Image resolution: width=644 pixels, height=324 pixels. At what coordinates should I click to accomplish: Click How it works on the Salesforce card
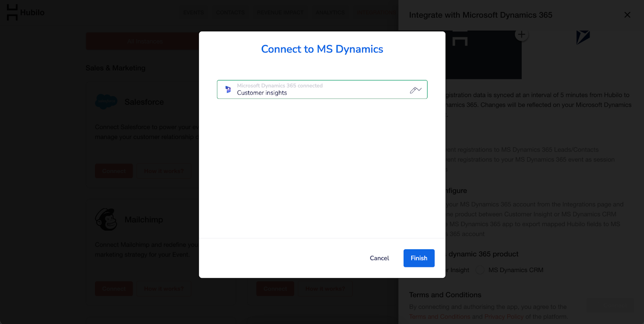[164, 171]
